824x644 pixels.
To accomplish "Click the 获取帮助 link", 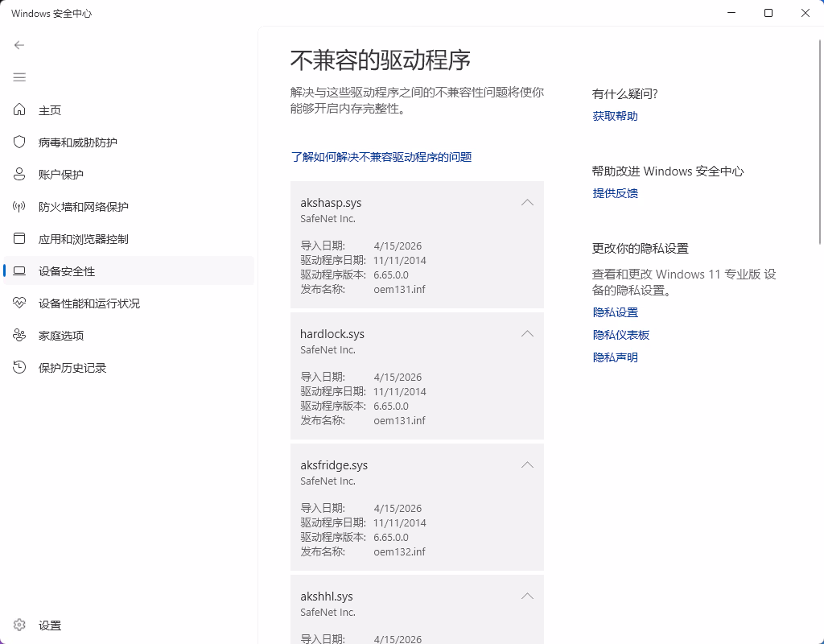I will (615, 116).
